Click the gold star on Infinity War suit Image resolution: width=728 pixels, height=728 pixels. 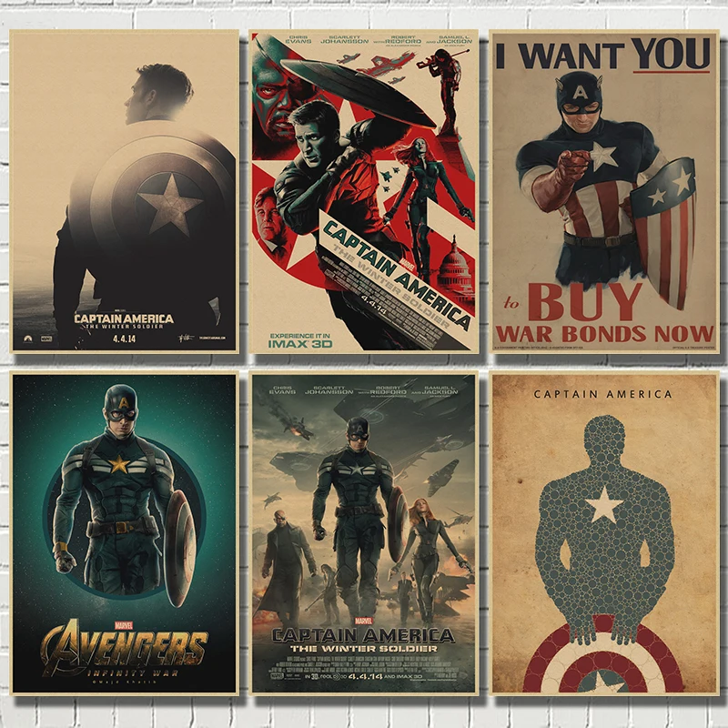119,463
